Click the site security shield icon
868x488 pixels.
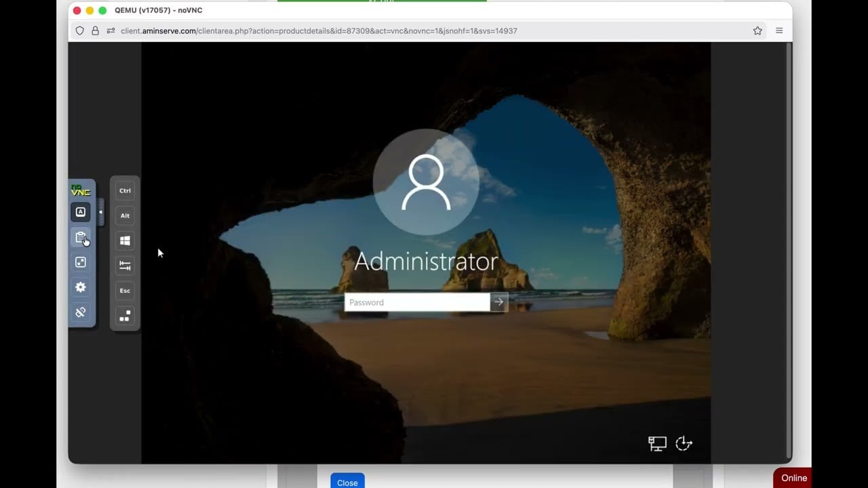tap(79, 30)
